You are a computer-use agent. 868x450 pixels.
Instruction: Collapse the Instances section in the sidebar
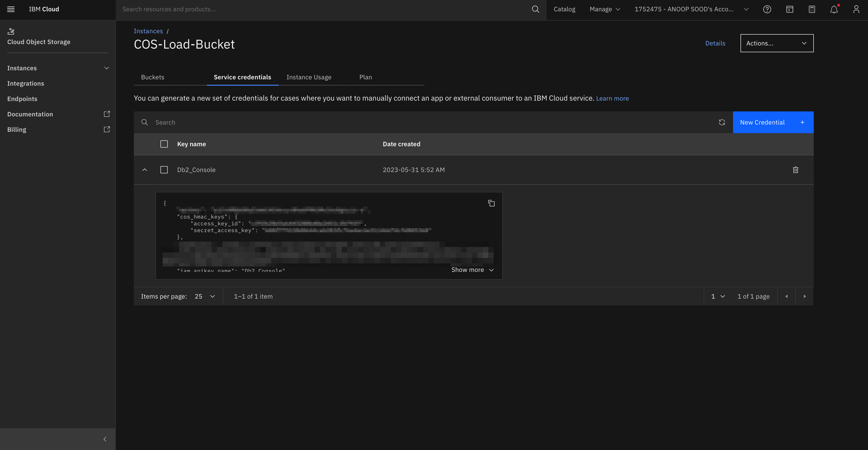(106, 68)
